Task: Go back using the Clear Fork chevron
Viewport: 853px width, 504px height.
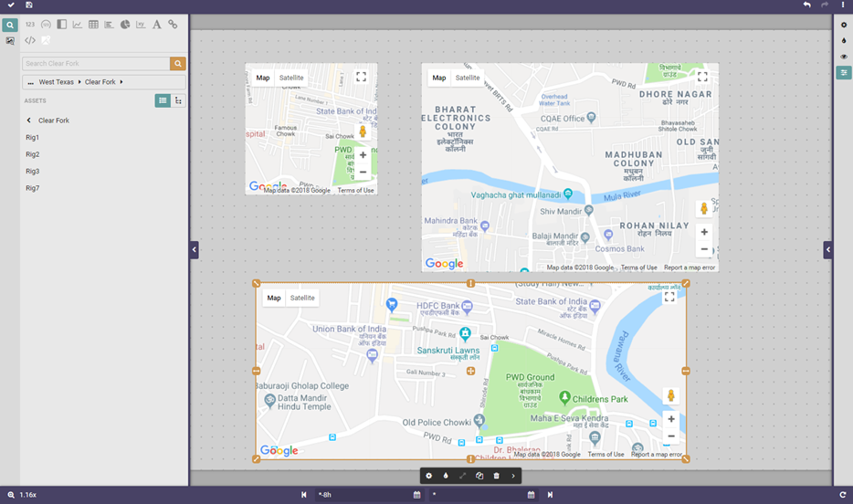Action: coord(29,121)
